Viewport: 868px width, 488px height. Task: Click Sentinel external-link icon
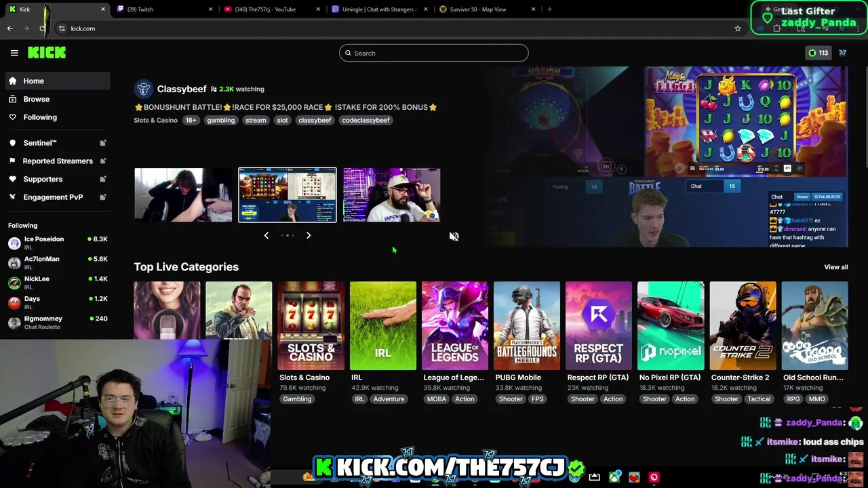click(x=103, y=143)
